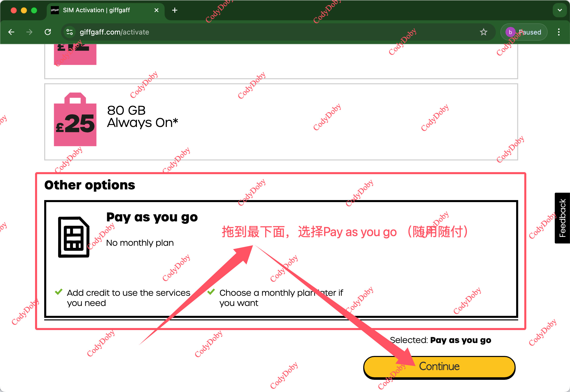Click the purple 'b' profile avatar

[510, 32]
